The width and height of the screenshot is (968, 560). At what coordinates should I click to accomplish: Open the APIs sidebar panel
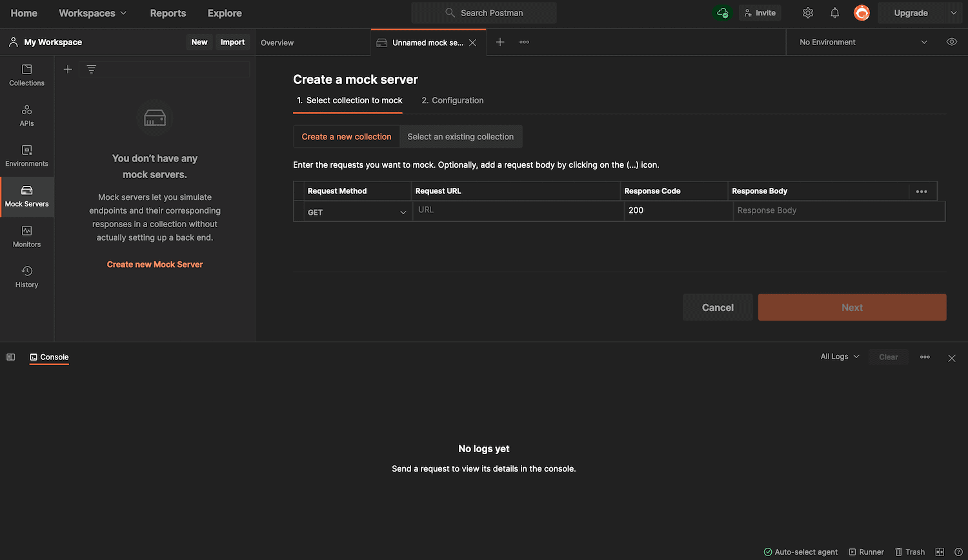(x=26, y=115)
